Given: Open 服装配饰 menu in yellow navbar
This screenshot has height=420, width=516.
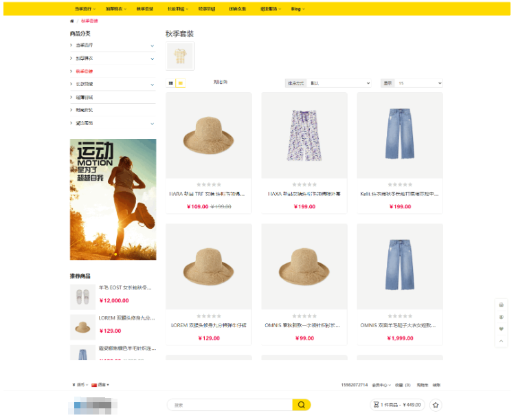Looking at the screenshot, I should pyautogui.click(x=271, y=9).
